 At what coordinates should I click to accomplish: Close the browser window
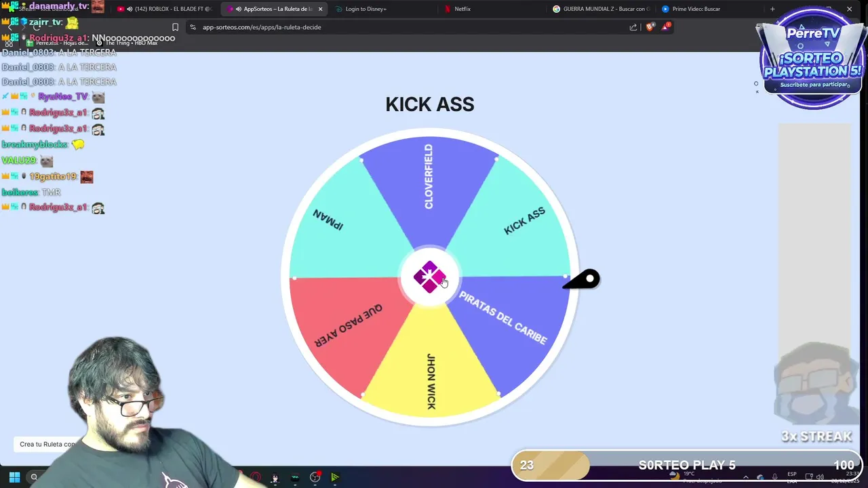click(849, 9)
